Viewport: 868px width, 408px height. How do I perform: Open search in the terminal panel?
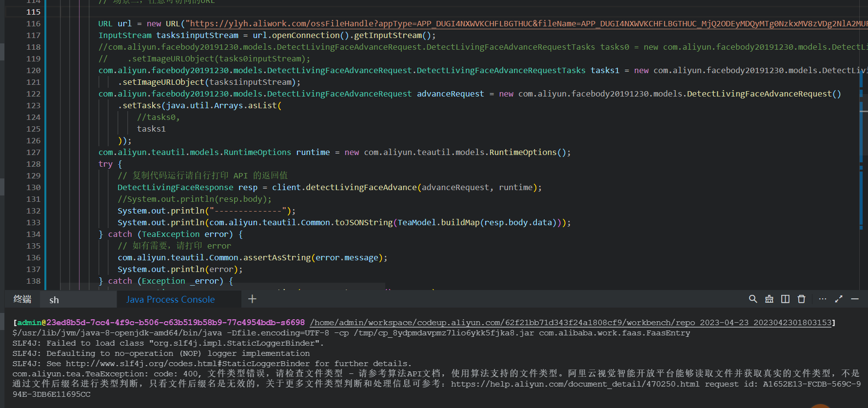(x=753, y=299)
